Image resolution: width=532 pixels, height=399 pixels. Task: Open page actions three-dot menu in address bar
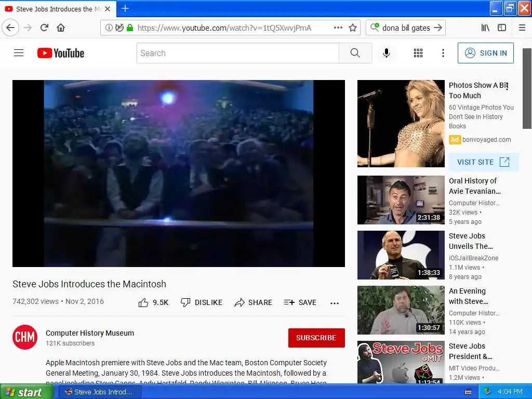click(338, 28)
